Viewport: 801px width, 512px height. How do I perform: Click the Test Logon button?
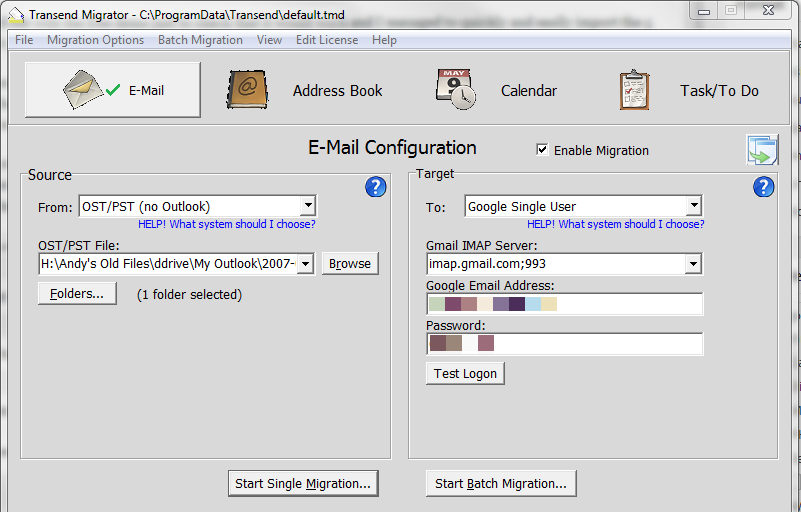[x=465, y=374]
